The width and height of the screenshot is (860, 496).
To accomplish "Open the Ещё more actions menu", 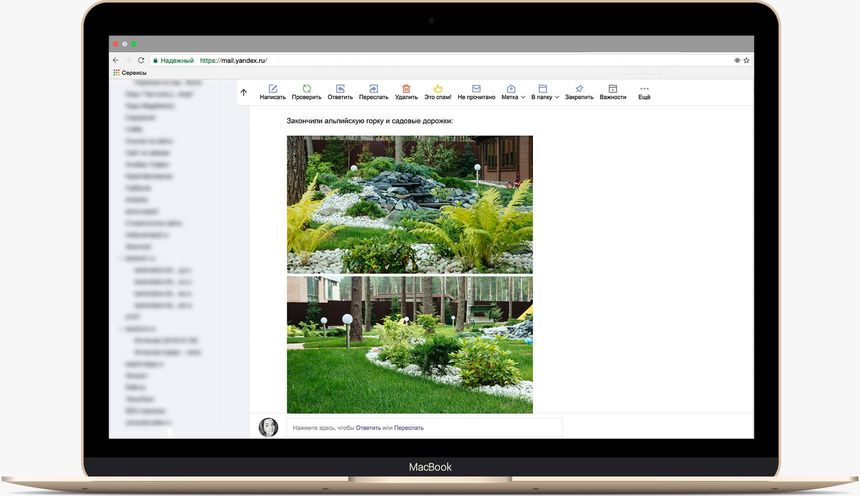I will point(644,90).
